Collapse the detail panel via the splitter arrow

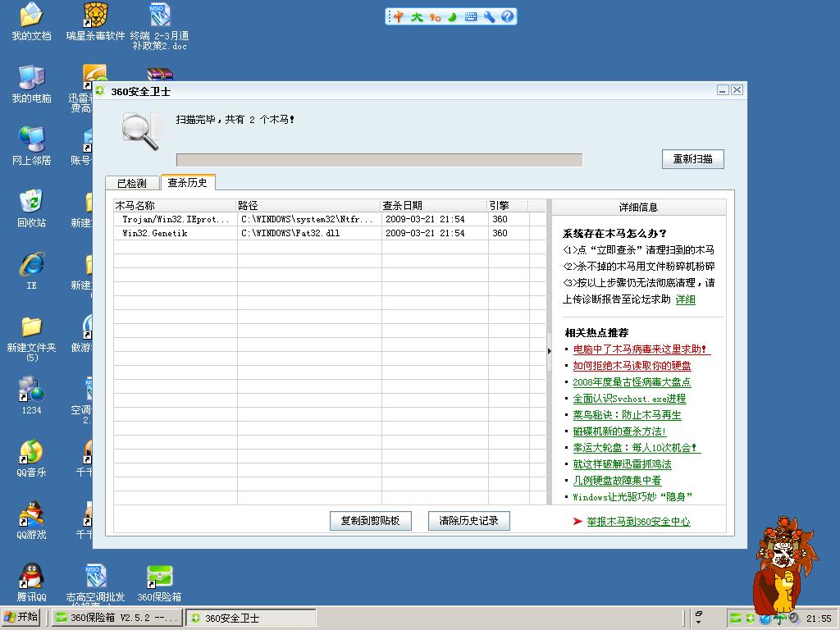549,351
